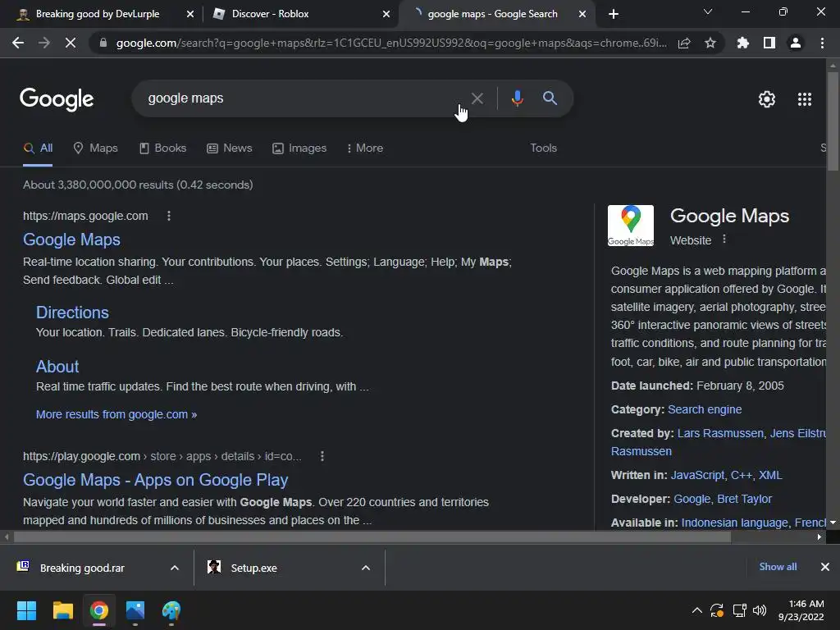Image resolution: width=840 pixels, height=630 pixels.
Task: Click More results from google.com
Action: [x=116, y=414]
